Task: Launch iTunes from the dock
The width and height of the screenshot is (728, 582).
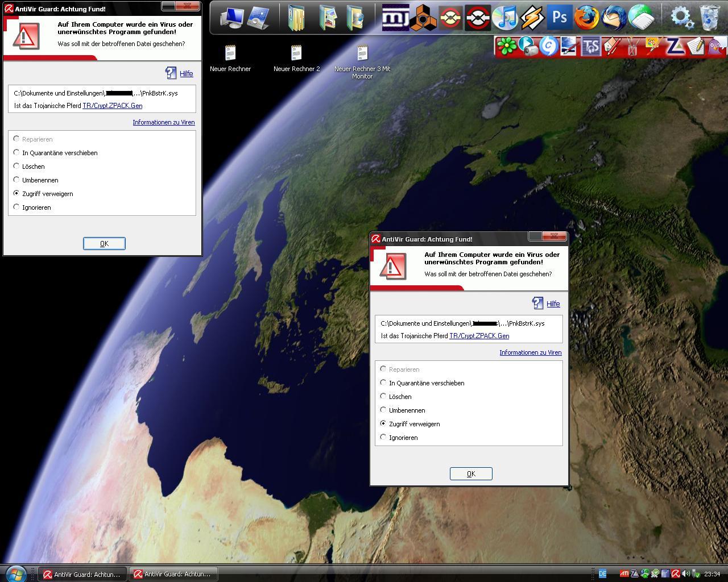Action: pos(505,18)
